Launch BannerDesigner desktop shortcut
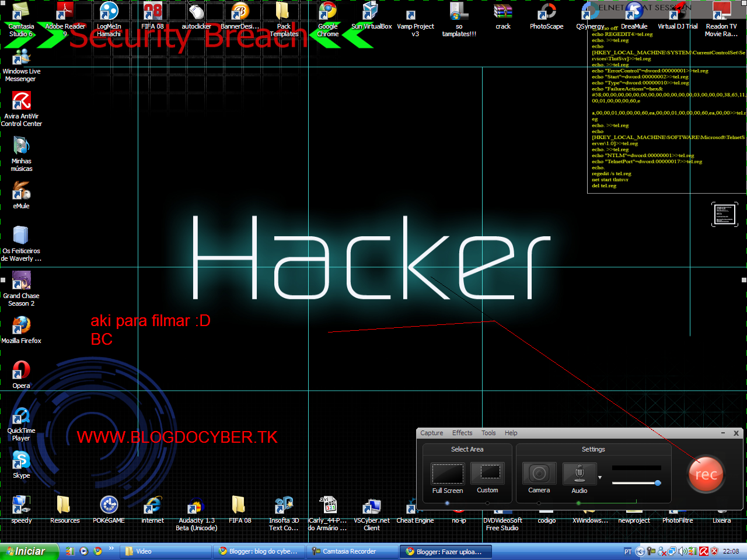The image size is (747, 560). point(240,16)
